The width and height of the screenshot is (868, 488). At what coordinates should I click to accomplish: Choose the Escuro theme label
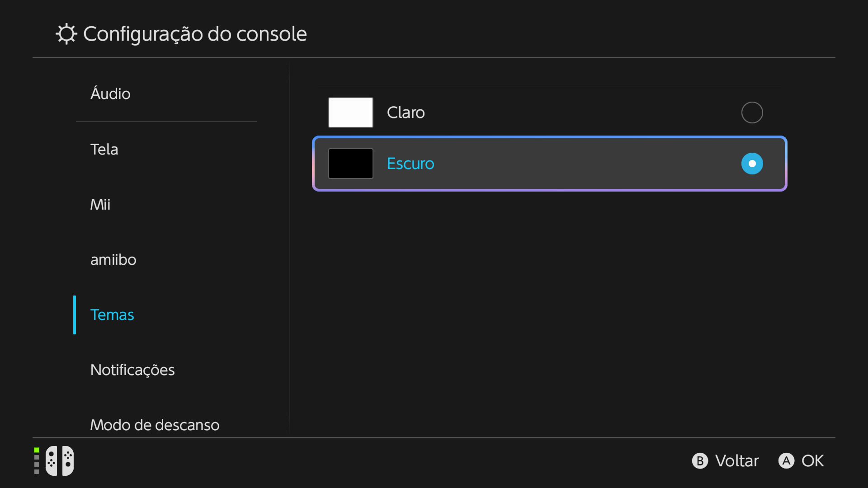tap(410, 164)
